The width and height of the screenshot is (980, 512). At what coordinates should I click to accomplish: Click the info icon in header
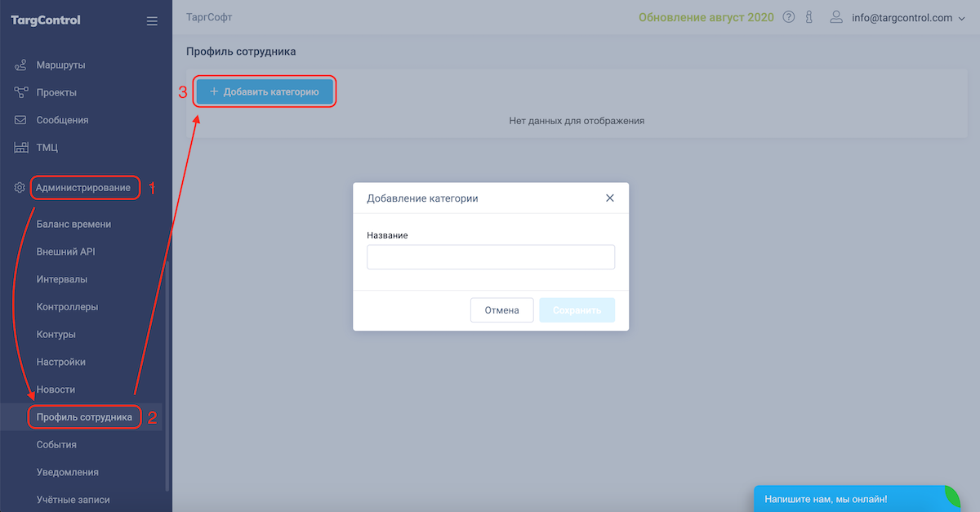point(808,17)
